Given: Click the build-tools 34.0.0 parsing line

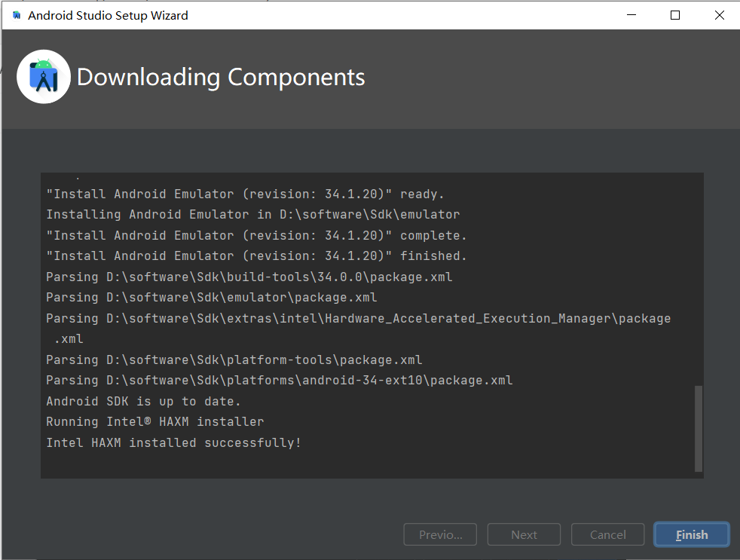Looking at the screenshot, I should [249, 277].
